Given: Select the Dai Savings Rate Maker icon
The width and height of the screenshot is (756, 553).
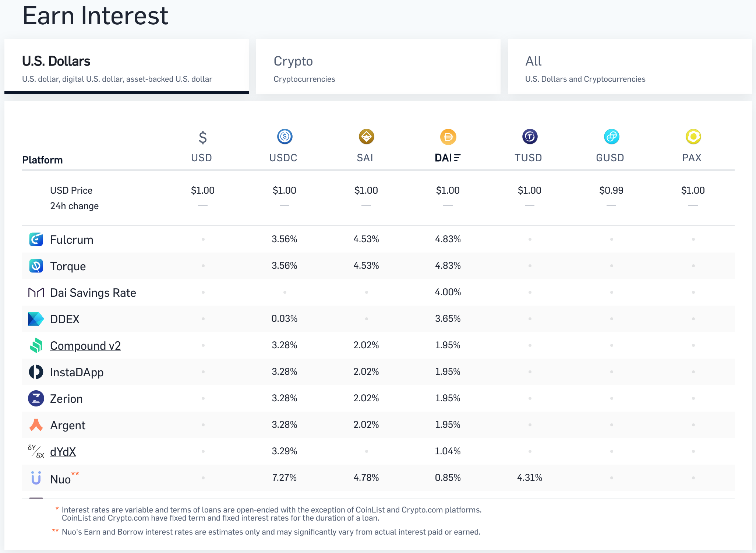Looking at the screenshot, I should (36, 292).
